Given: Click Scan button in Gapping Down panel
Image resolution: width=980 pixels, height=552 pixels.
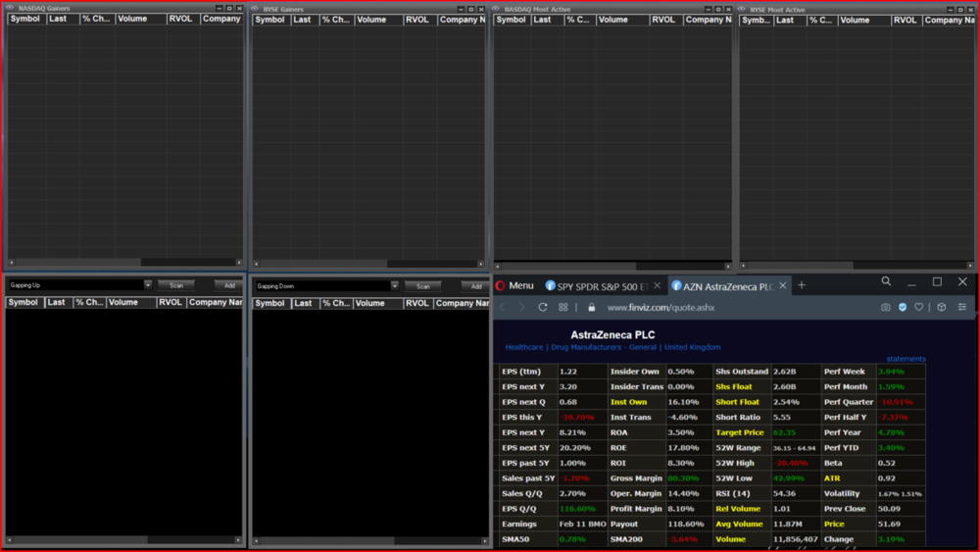Looking at the screenshot, I should (x=423, y=286).
